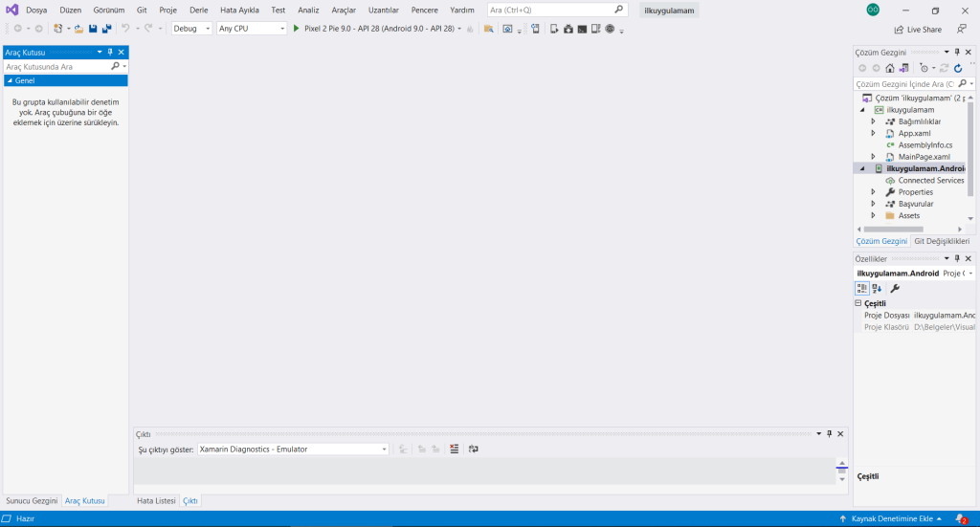Click the Home icon in Çözüm Gezgini
The height and width of the screenshot is (527, 980).
[890, 68]
